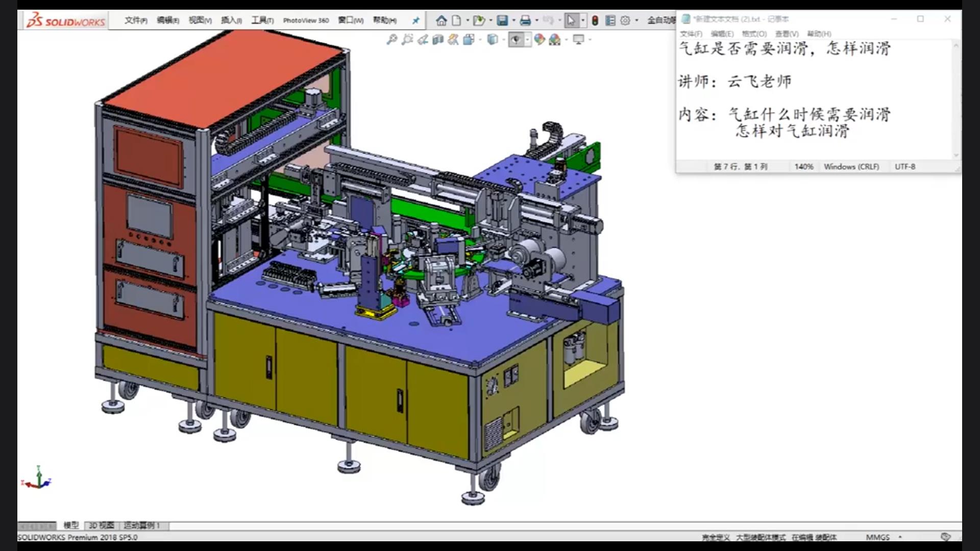The height and width of the screenshot is (551, 980).
Task: Expand the unit system arrow beside MMGS
Action: pos(900,537)
